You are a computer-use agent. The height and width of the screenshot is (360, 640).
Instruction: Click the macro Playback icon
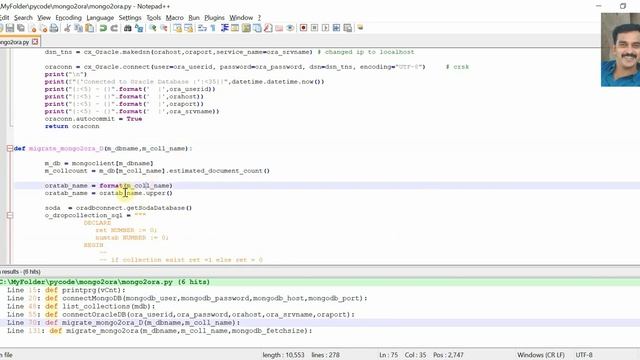point(325,28)
